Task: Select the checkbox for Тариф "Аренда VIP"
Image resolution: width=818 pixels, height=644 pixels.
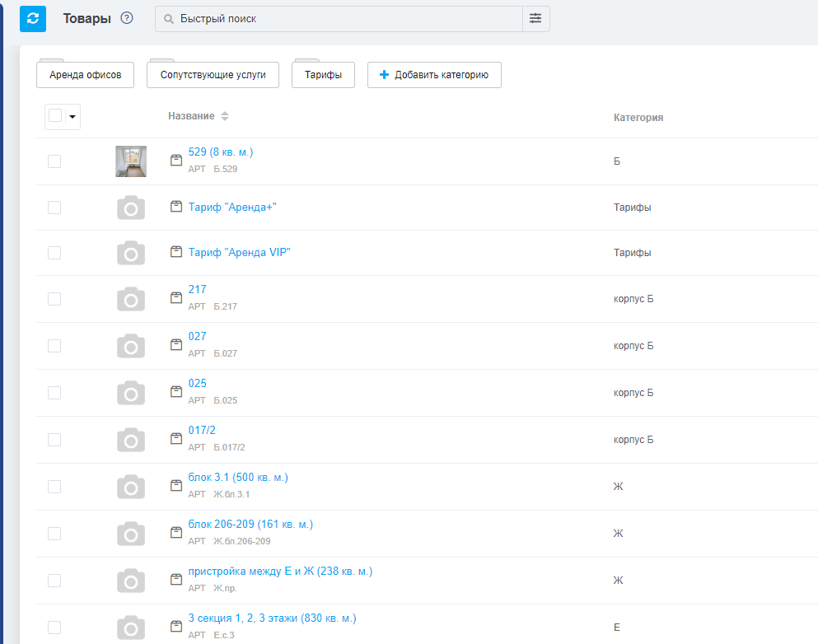Action: click(54, 253)
